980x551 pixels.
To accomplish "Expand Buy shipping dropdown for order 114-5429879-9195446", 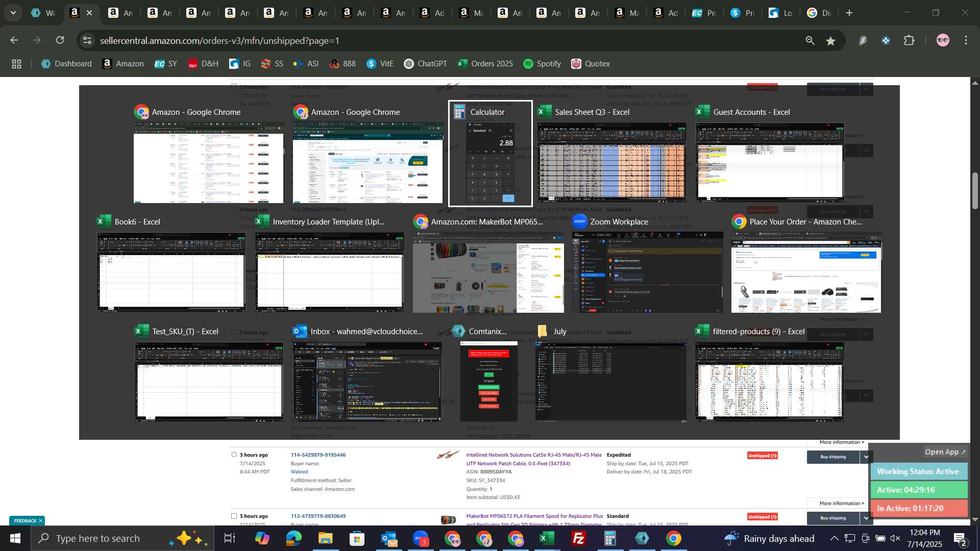I will click(866, 457).
